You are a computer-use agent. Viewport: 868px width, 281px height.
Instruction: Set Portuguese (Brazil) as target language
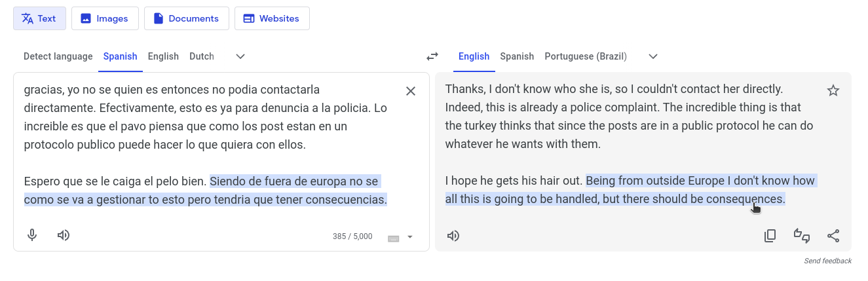586,56
